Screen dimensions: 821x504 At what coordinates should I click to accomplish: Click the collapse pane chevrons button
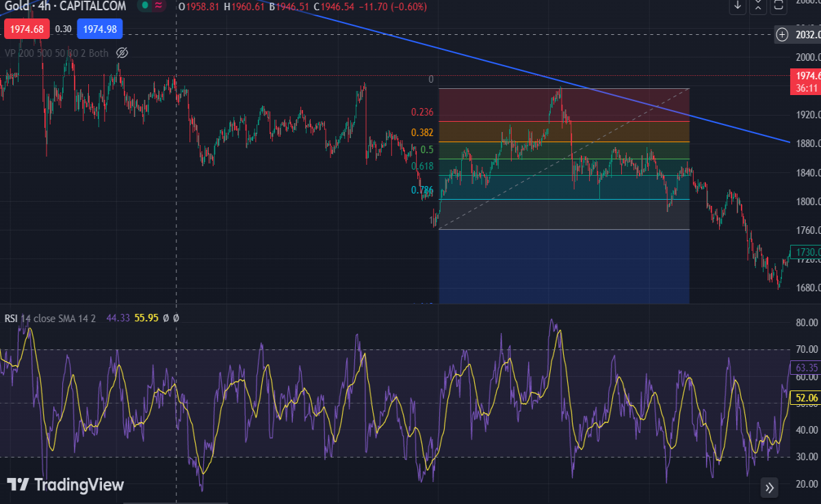coord(758,5)
